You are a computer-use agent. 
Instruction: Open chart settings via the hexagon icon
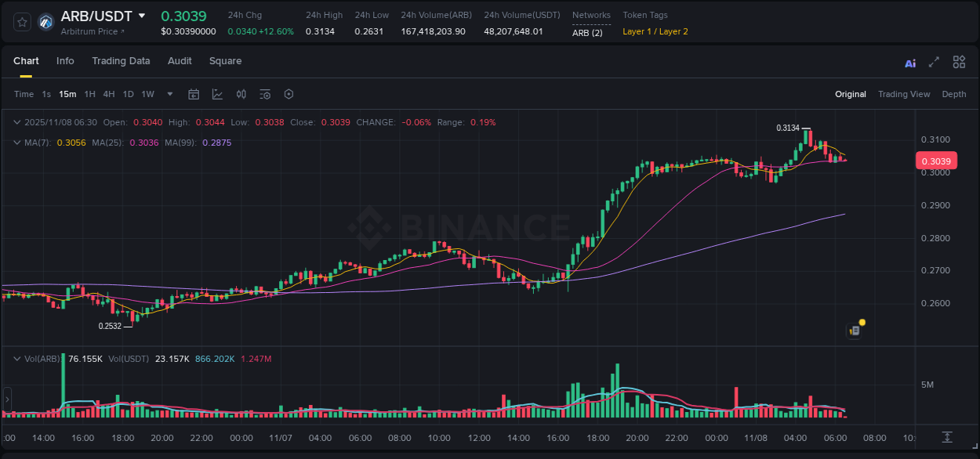tap(289, 94)
